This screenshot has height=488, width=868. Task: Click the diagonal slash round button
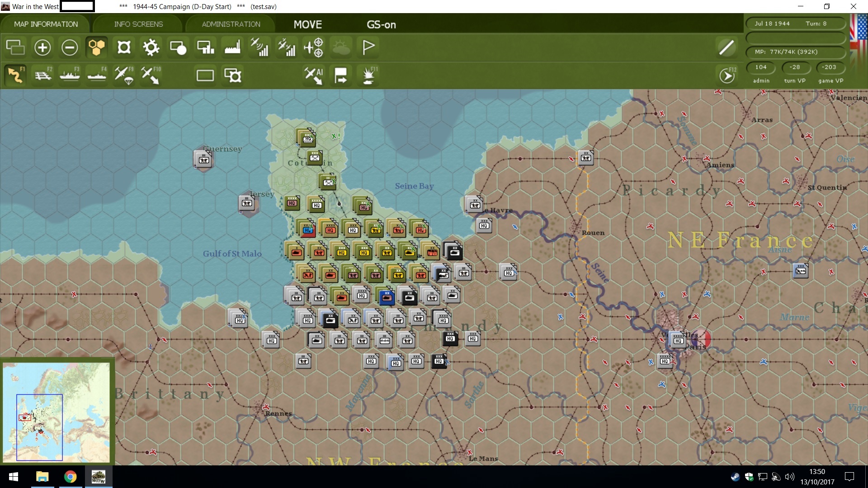[x=726, y=47]
